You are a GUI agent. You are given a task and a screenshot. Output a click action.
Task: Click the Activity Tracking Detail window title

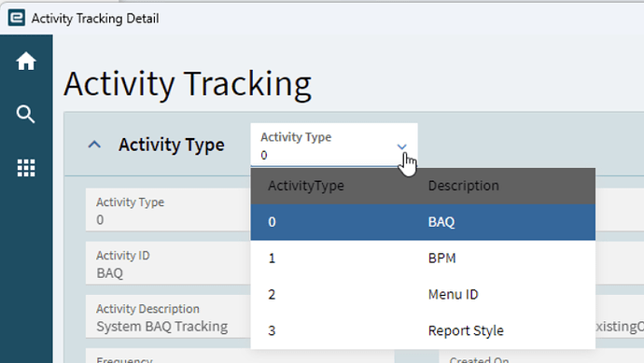(x=95, y=19)
